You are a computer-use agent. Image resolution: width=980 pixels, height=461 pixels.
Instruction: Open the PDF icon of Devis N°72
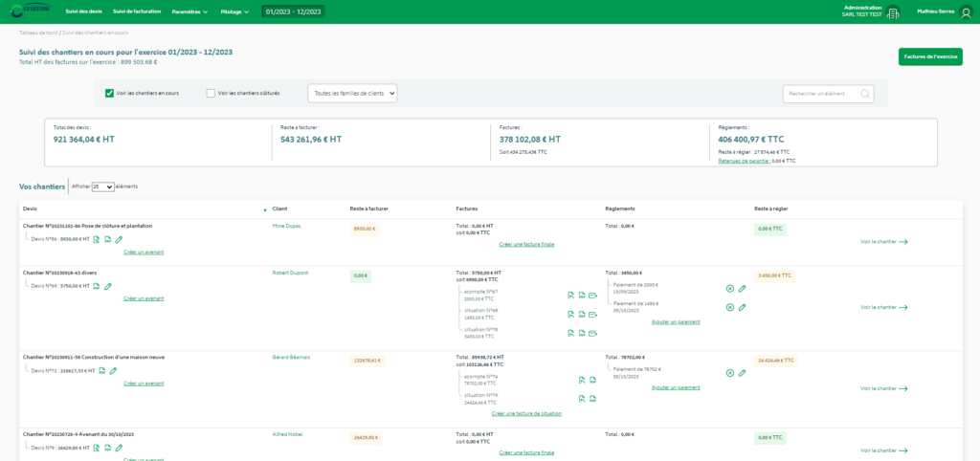click(x=101, y=370)
